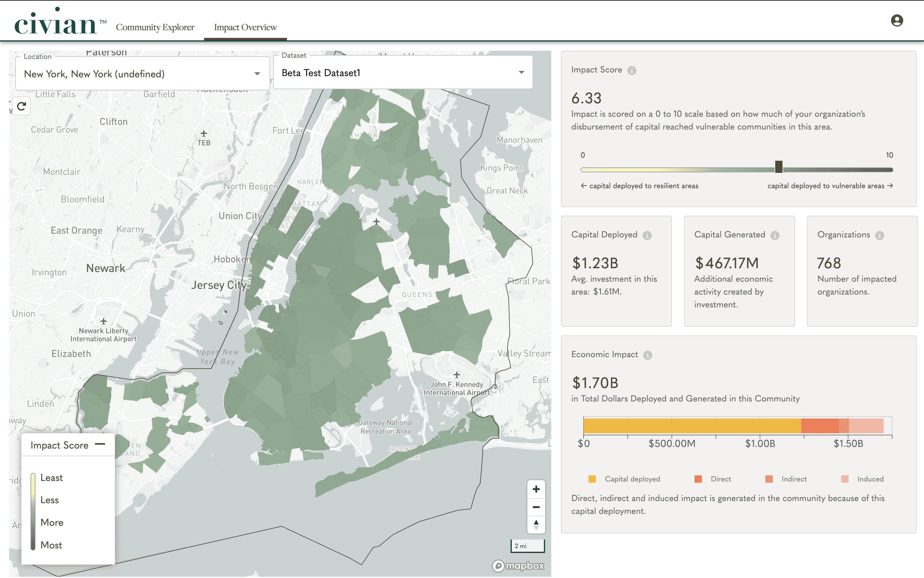Click the 768 organizations value
Viewport: 924px width, 578px height.
tap(829, 263)
